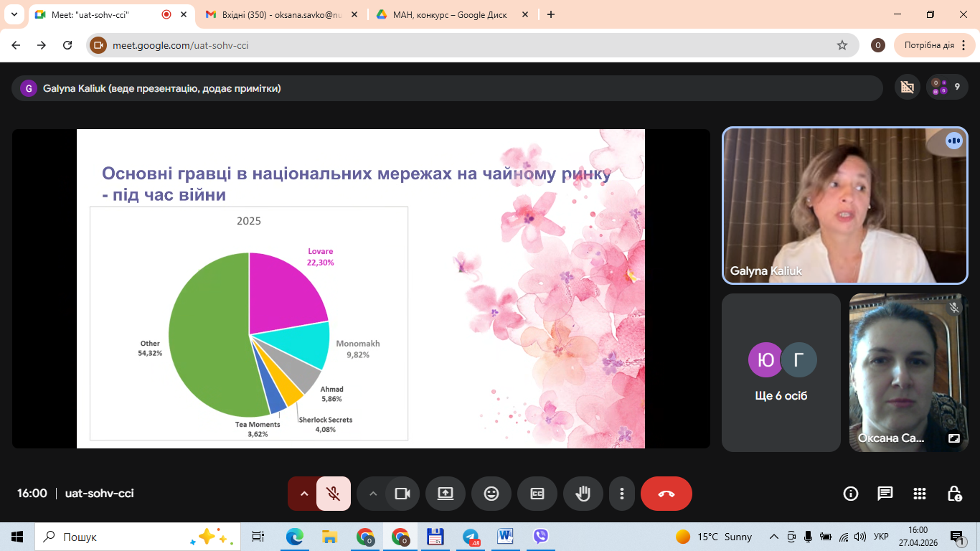
Task: Turn on captions with the CC button
Action: coord(537,494)
